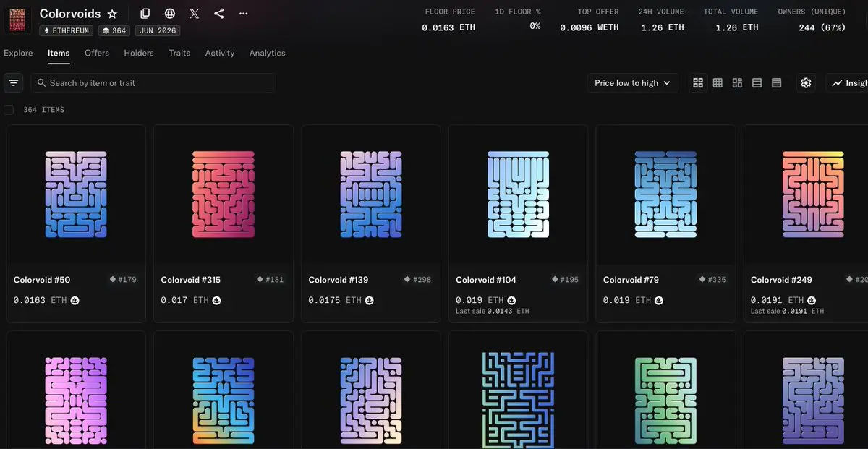Click the JUN 2026 date badge

coord(157,31)
